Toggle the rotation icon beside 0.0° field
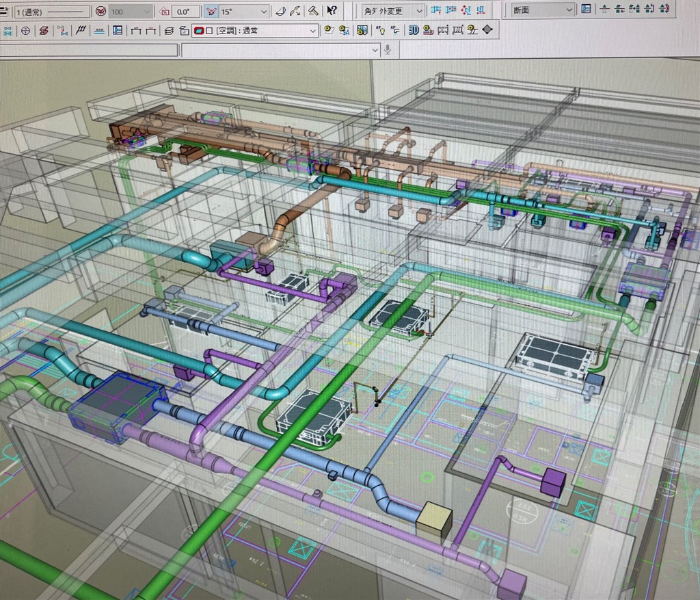 [164, 11]
